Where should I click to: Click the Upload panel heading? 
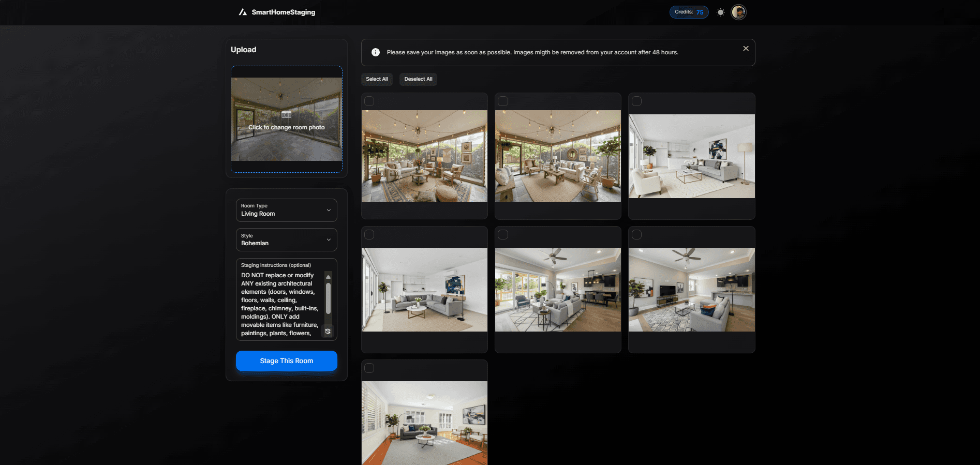pyautogui.click(x=243, y=50)
